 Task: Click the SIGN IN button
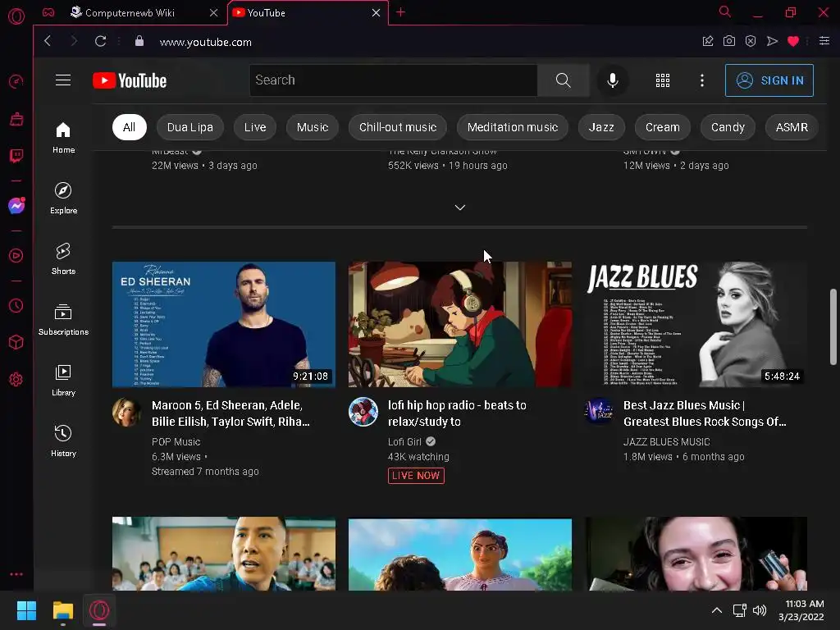click(x=769, y=80)
